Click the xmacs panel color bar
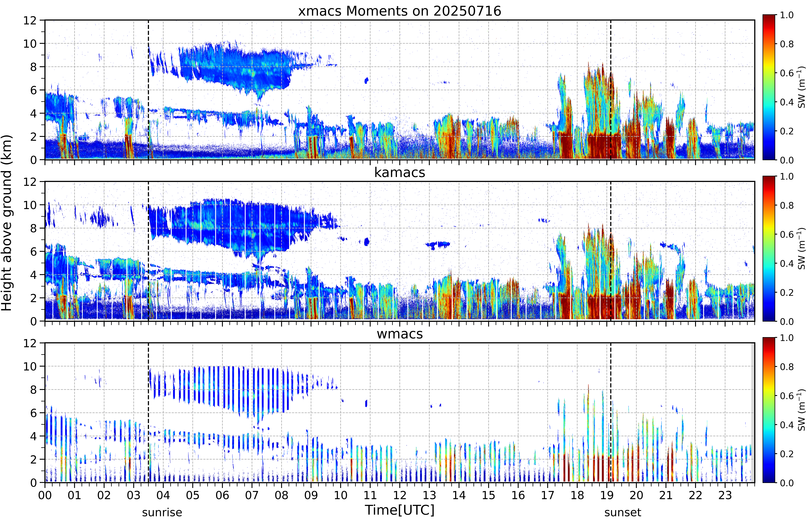 pyautogui.click(x=769, y=87)
